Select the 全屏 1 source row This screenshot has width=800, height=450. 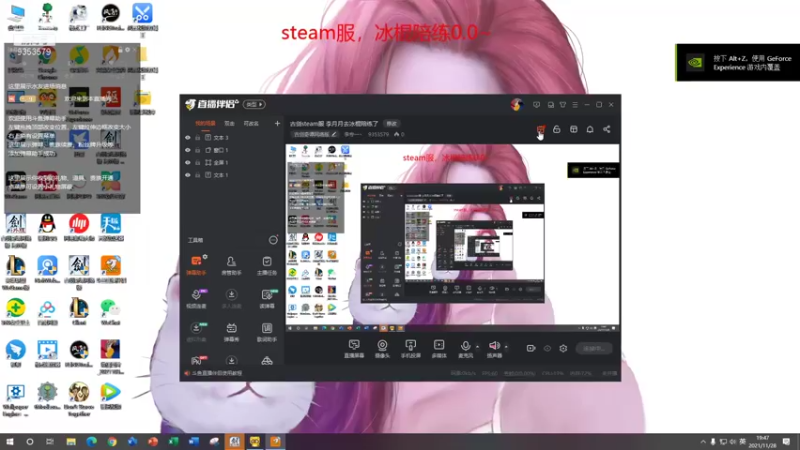click(232, 162)
